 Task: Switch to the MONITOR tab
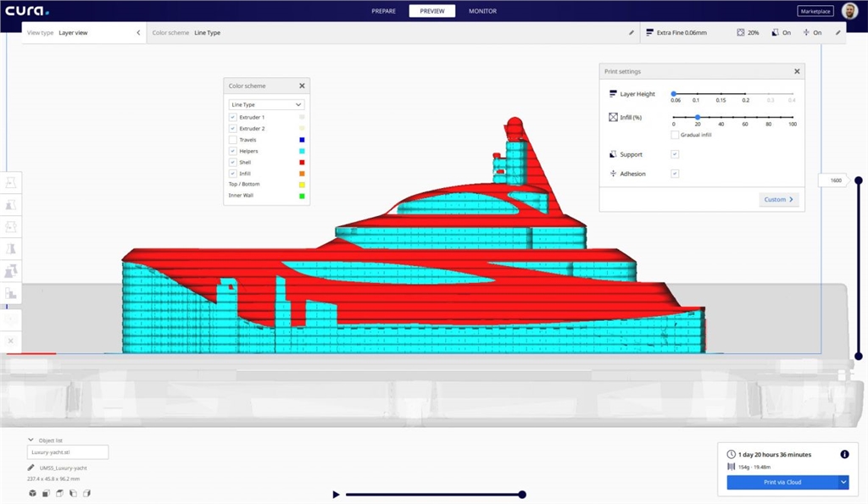point(482,11)
